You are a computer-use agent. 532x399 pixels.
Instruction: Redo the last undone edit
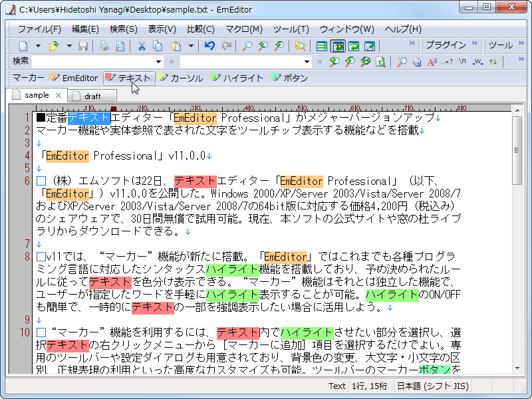tap(227, 46)
